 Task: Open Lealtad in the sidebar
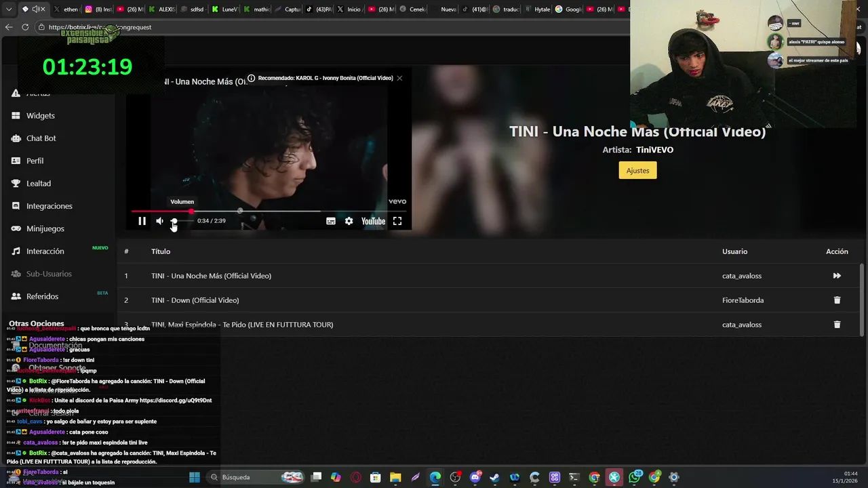coord(39,184)
